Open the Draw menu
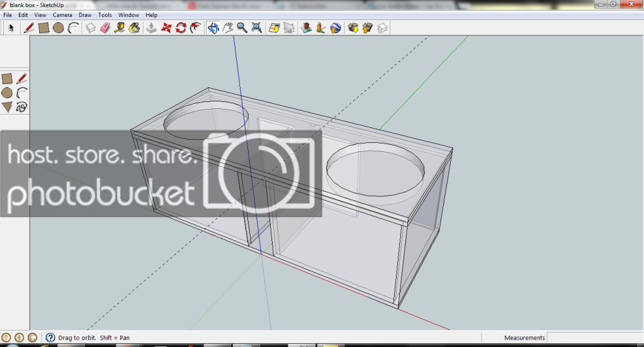Screen dimensions: 644x347 click(85, 14)
